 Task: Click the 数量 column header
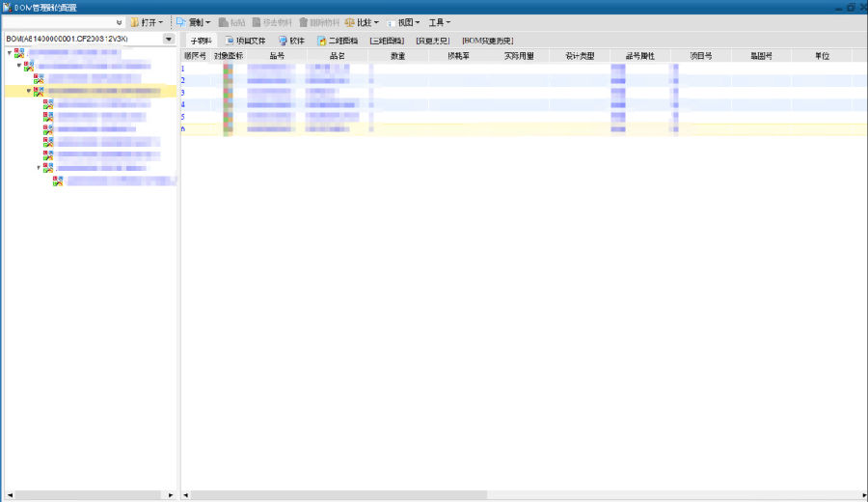(x=397, y=56)
